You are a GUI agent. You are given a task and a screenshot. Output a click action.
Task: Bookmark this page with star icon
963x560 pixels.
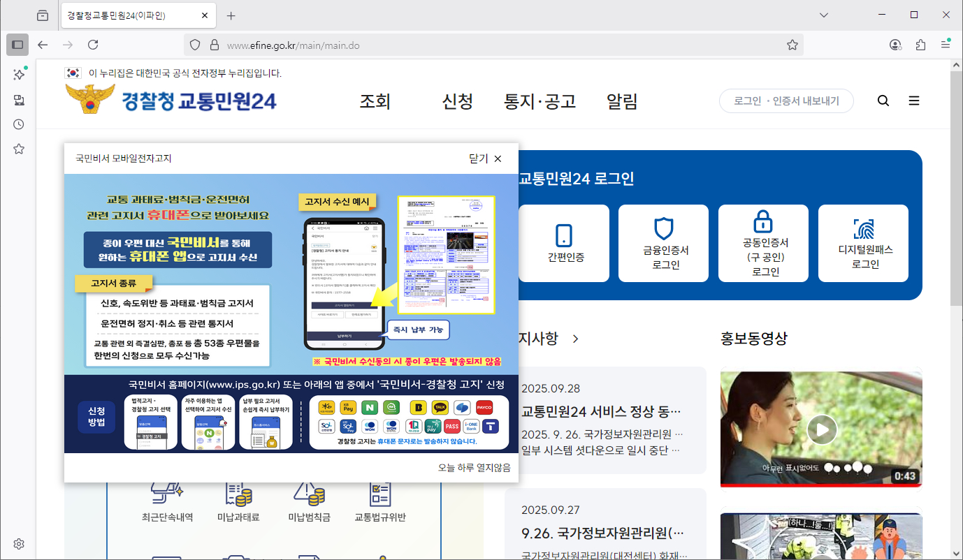pos(792,45)
